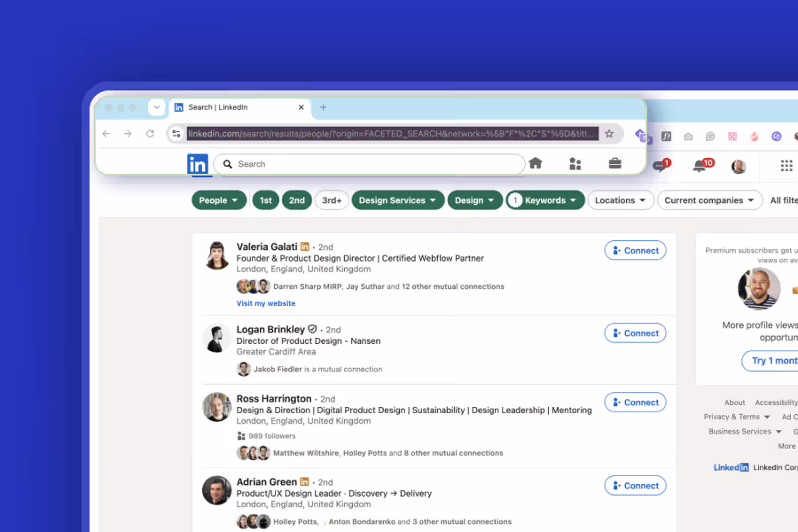This screenshot has width=798, height=532.
Task: Click Valeria's 12 other mutual connections
Action: coord(453,286)
